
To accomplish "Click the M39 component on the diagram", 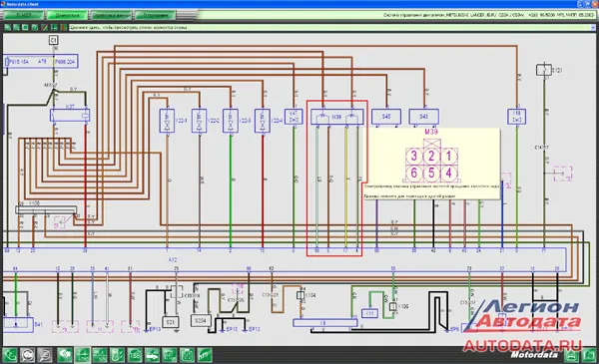I will pos(336,117).
